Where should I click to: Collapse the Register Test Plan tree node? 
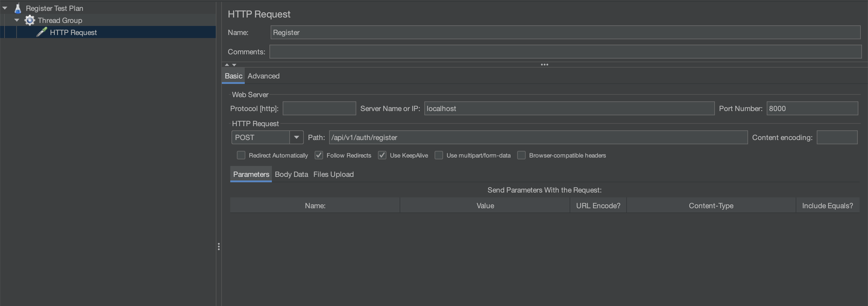tap(5, 8)
